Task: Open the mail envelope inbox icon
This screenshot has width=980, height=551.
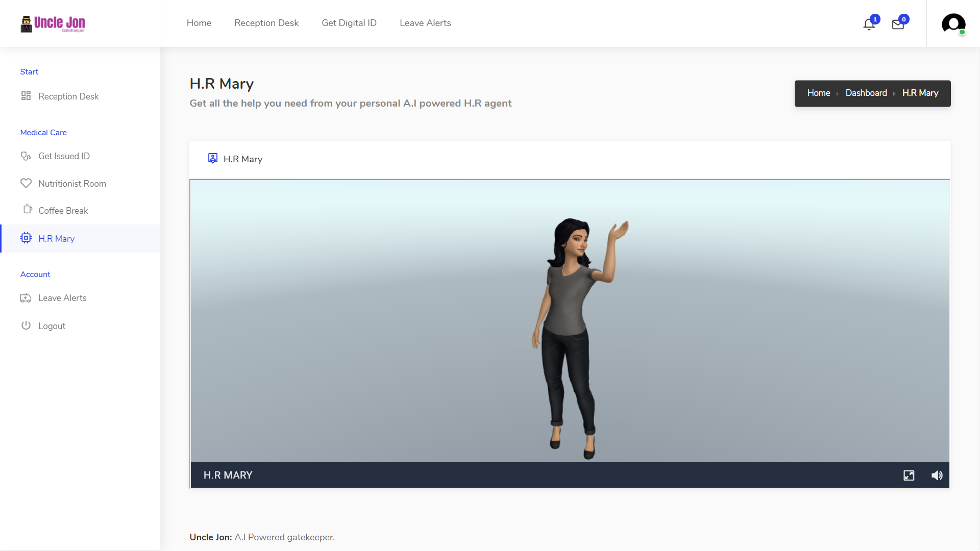Action: tap(898, 24)
